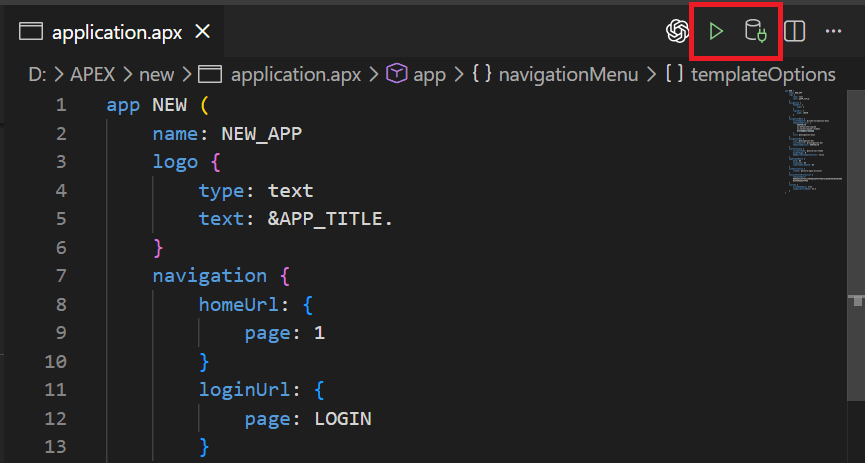Split the editor to the right

click(794, 31)
